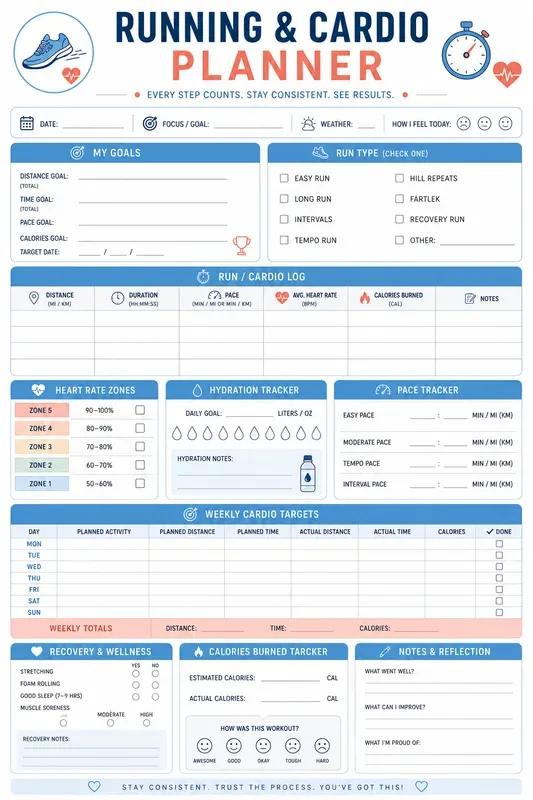This screenshot has width=533, height=800.
Task: Select No radio for Foam Rolling
Action: point(155,685)
